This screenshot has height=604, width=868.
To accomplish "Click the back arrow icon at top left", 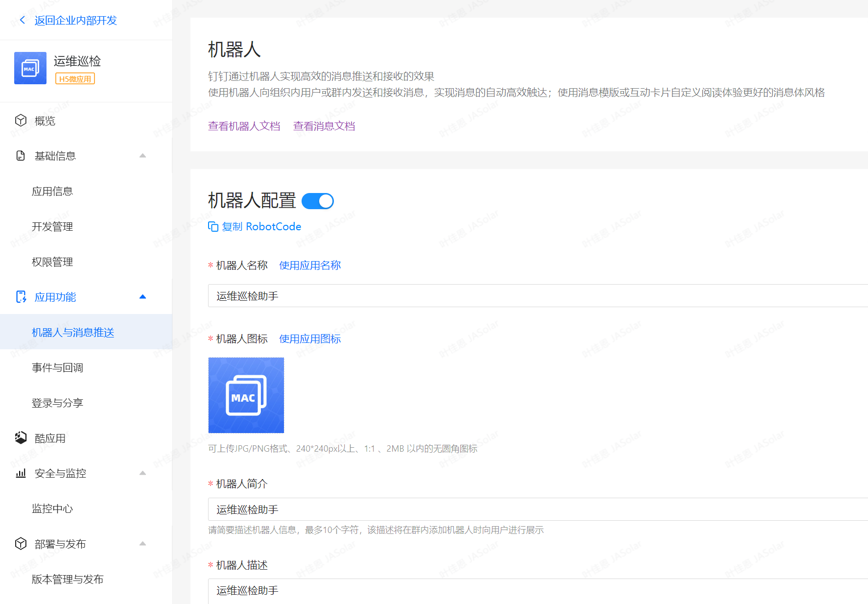I will [x=22, y=20].
